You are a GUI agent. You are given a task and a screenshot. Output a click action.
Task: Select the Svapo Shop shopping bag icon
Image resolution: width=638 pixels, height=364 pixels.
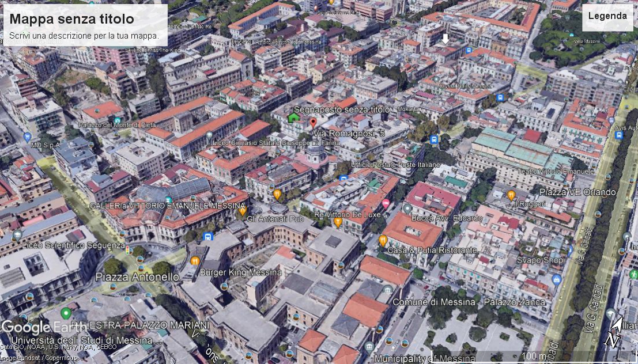click(557, 280)
